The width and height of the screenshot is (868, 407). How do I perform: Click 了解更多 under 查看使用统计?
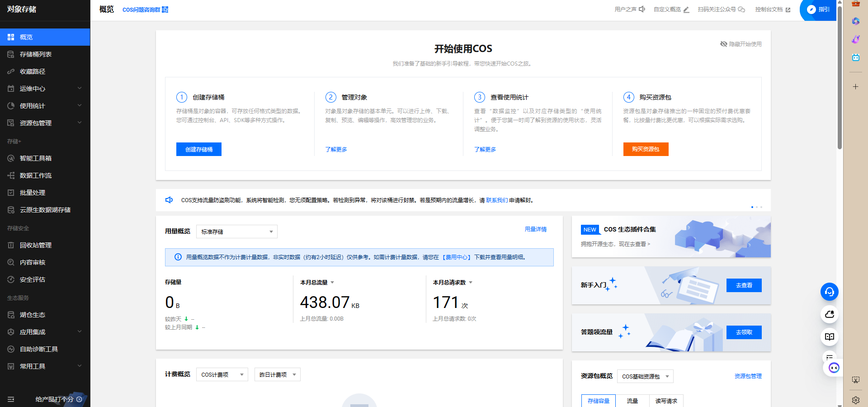[485, 149]
